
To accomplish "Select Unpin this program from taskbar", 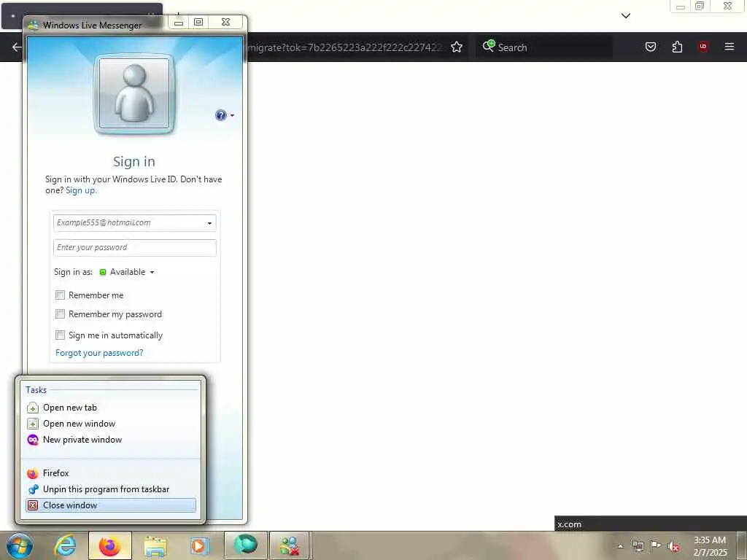I will (x=111, y=489).
